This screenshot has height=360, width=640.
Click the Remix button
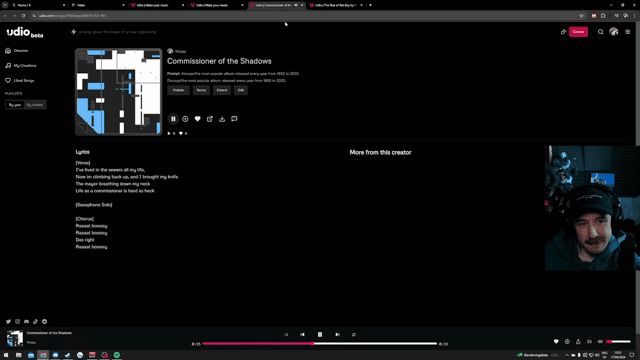[x=201, y=90]
